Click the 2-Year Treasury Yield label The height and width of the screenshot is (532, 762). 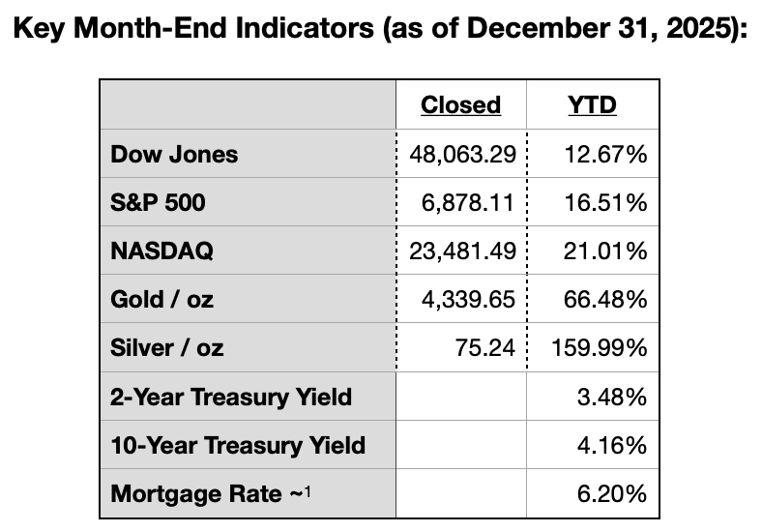point(231,397)
